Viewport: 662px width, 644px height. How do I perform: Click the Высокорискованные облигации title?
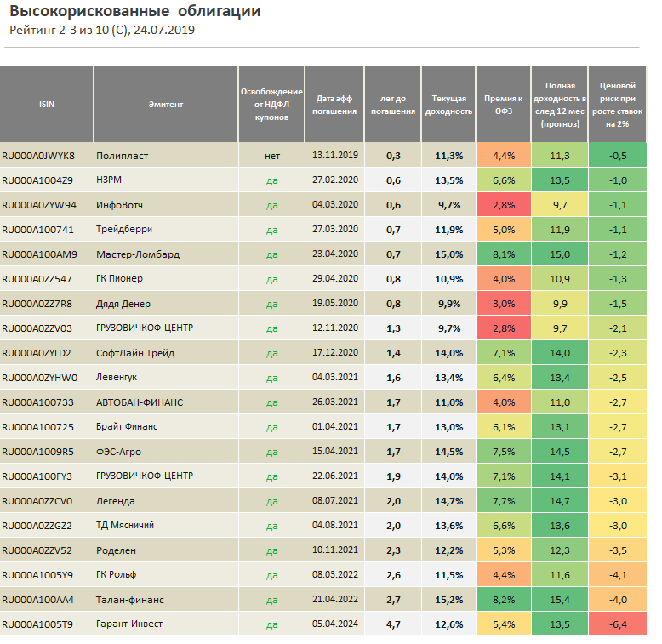click(134, 12)
